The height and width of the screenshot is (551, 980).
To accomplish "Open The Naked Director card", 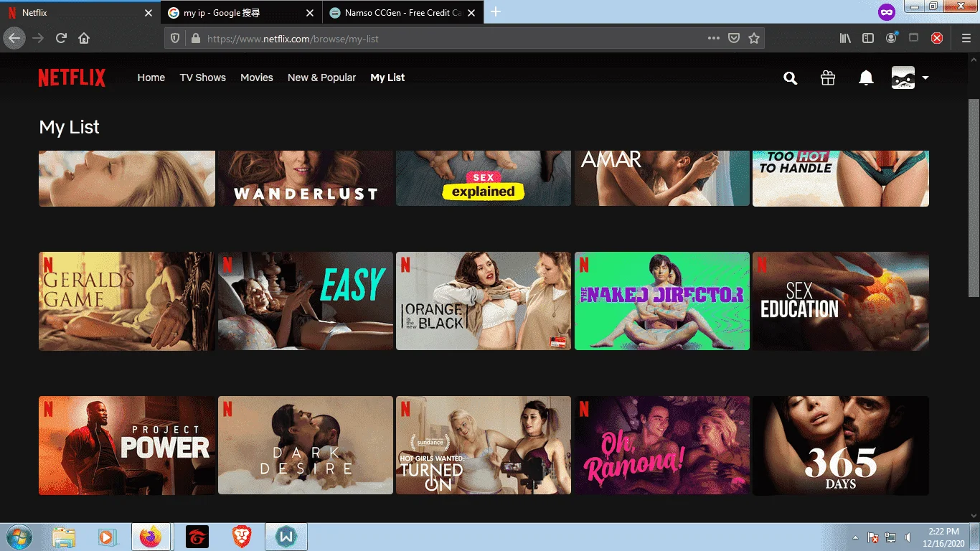I will pyautogui.click(x=662, y=301).
